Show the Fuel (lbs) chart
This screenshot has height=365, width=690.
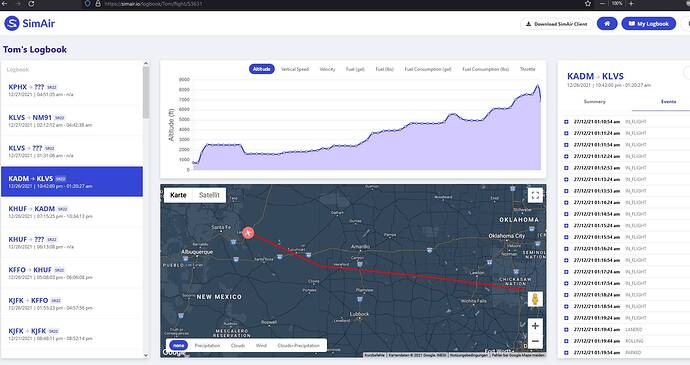pos(385,69)
